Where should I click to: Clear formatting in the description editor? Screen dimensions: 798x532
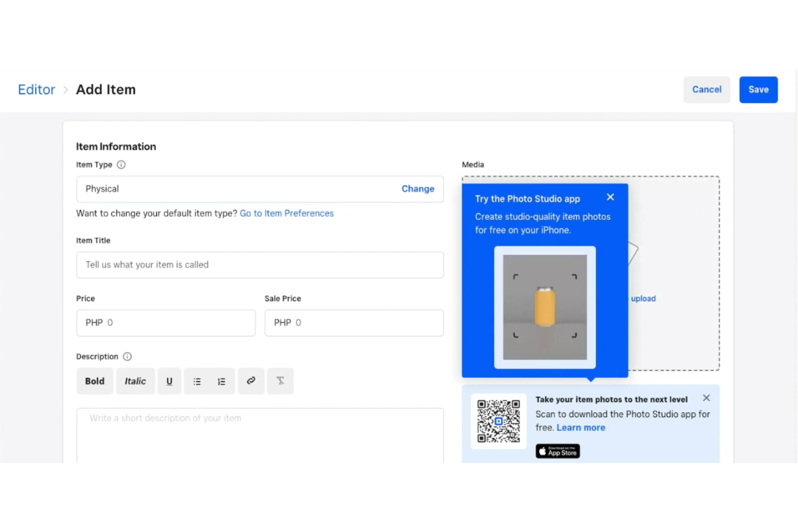[x=280, y=381]
